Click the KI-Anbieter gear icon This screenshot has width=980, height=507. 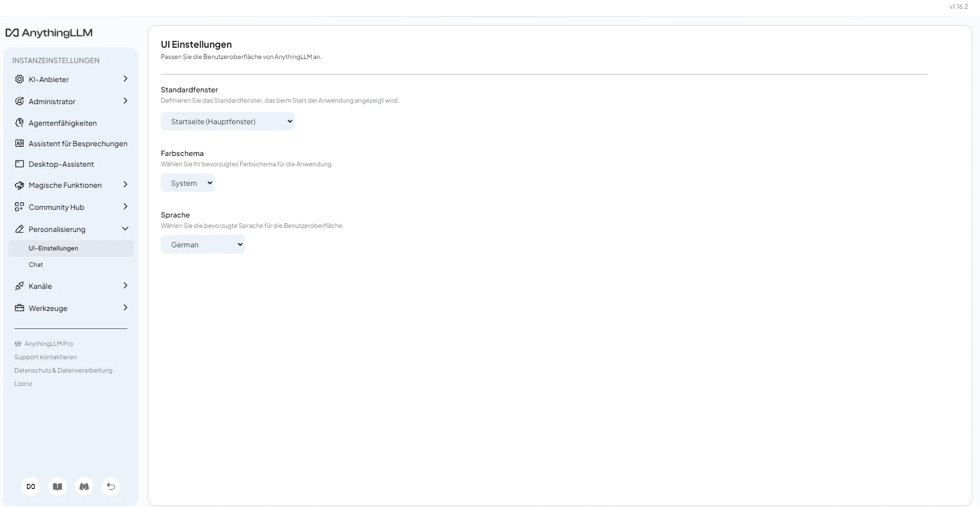pyautogui.click(x=20, y=79)
